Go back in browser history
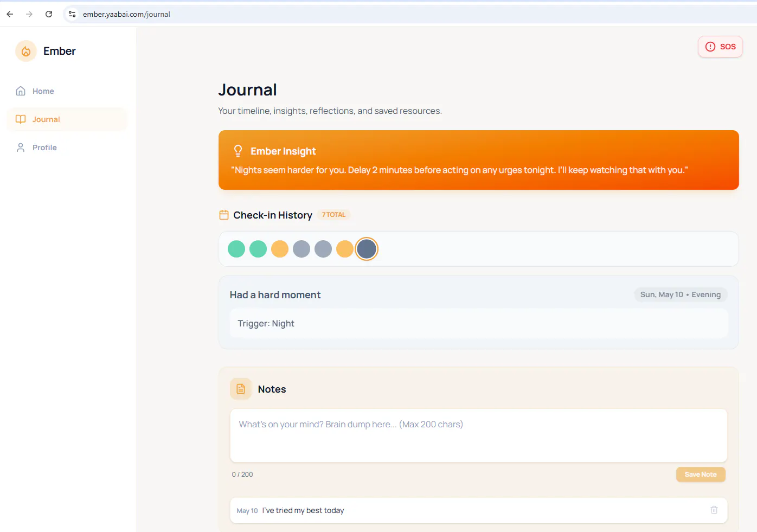The image size is (757, 532). click(10, 14)
